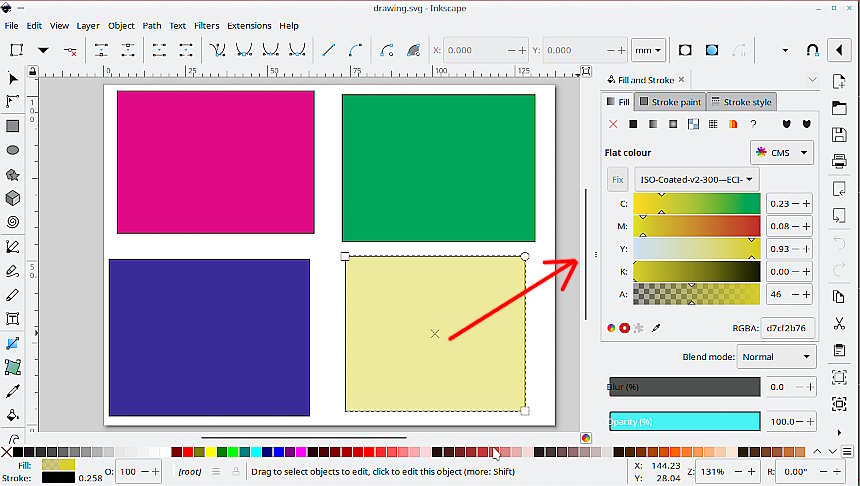Image resolution: width=860 pixels, height=486 pixels.
Task: Choose the Flat colour fill type button
Action: [633, 124]
